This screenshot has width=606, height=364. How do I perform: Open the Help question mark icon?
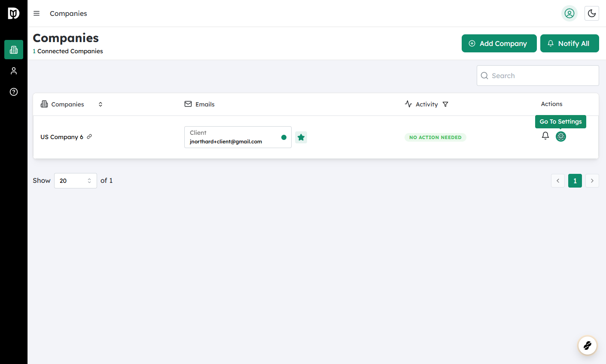[14, 92]
